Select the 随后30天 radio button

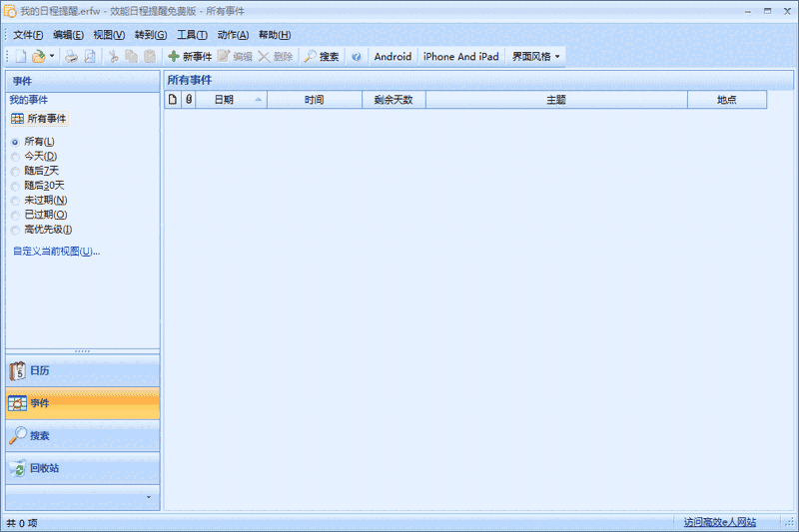(15, 187)
